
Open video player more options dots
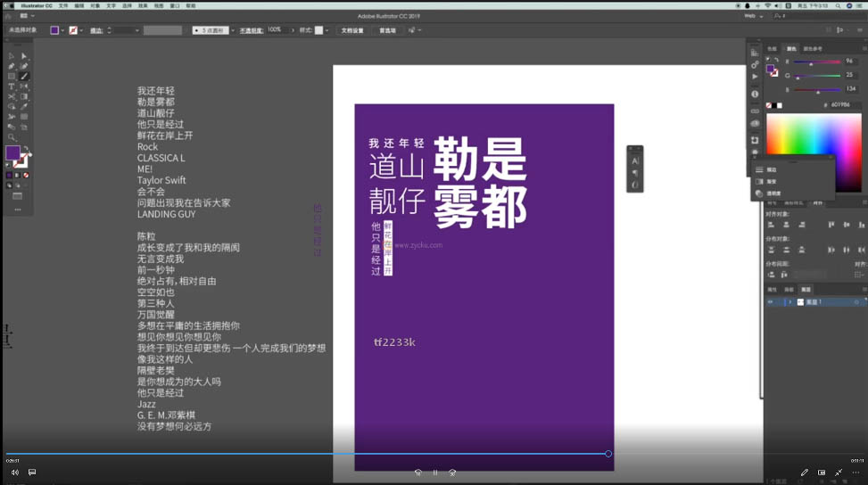856,473
